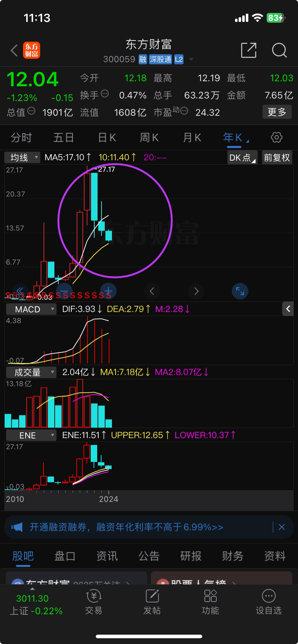Show info for 换手 question icon
This screenshot has height=644, width=298.
pyautogui.click(x=105, y=94)
